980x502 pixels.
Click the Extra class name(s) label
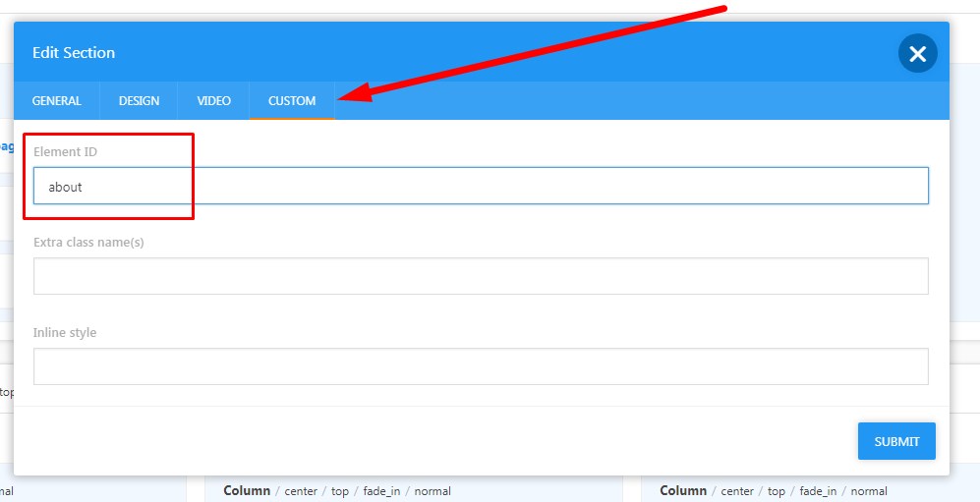pos(88,243)
